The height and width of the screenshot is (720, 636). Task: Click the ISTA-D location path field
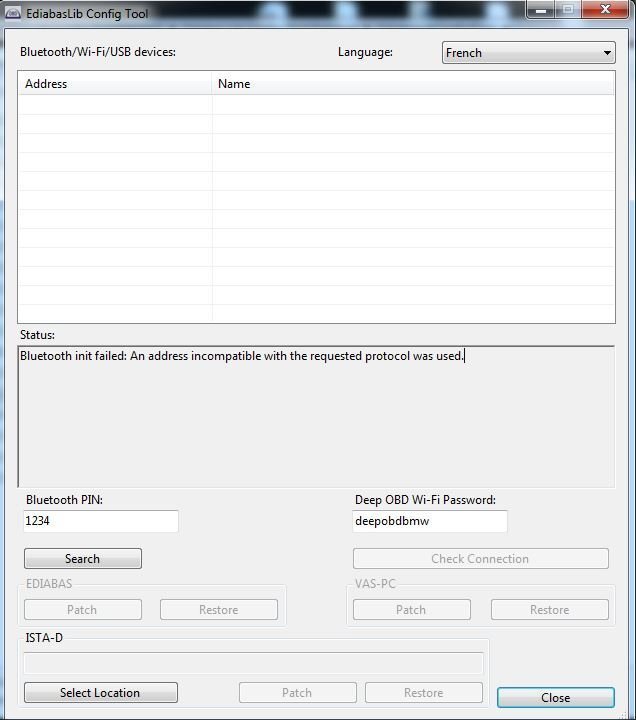tap(254, 663)
